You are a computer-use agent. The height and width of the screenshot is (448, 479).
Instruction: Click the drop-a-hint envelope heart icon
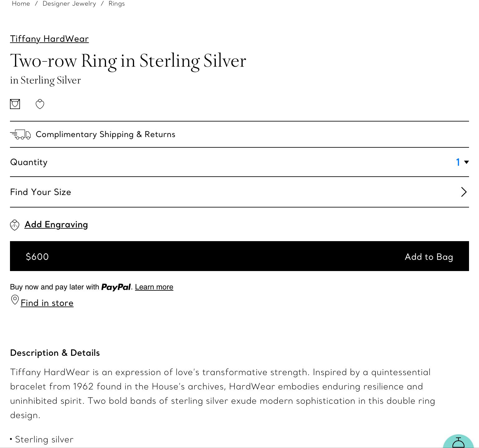(15, 104)
